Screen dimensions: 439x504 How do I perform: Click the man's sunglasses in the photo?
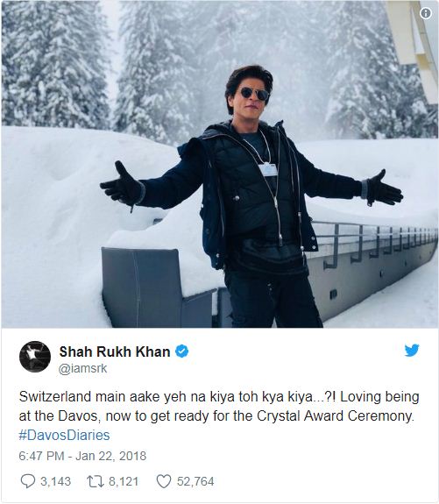pyautogui.click(x=254, y=94)
